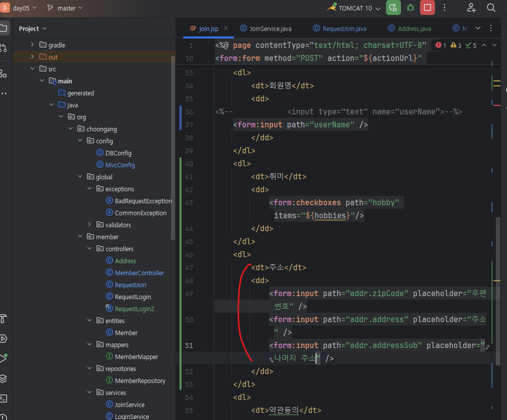Show the warnings count indicator
Screen dimensions: 507x420
(x=456, y=45)
